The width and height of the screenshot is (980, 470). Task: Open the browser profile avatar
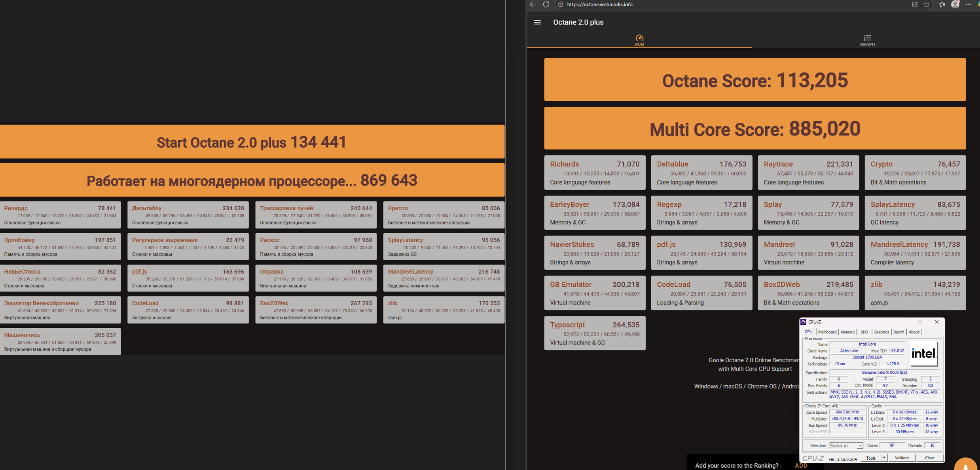pos(955,4)
